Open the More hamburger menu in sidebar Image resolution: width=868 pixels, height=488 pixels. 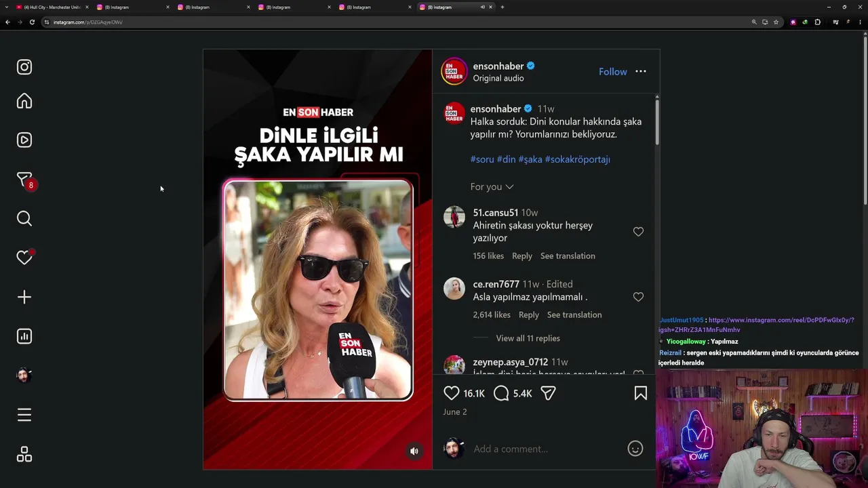[x=24, y=415]
